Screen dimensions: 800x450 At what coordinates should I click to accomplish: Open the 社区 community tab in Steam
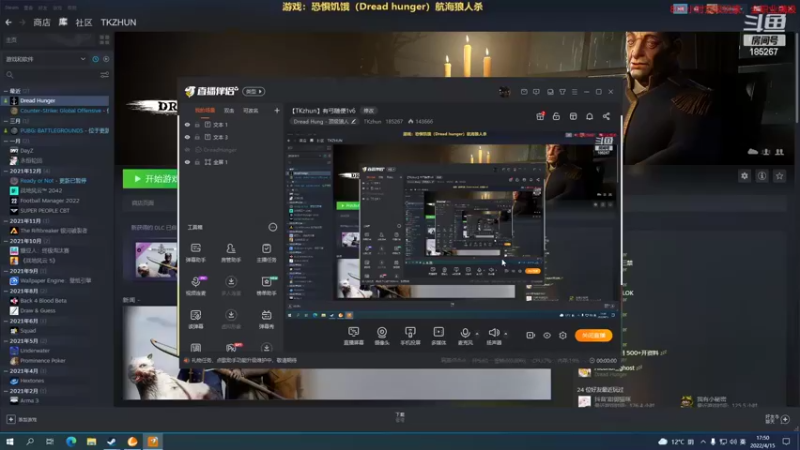84,22
